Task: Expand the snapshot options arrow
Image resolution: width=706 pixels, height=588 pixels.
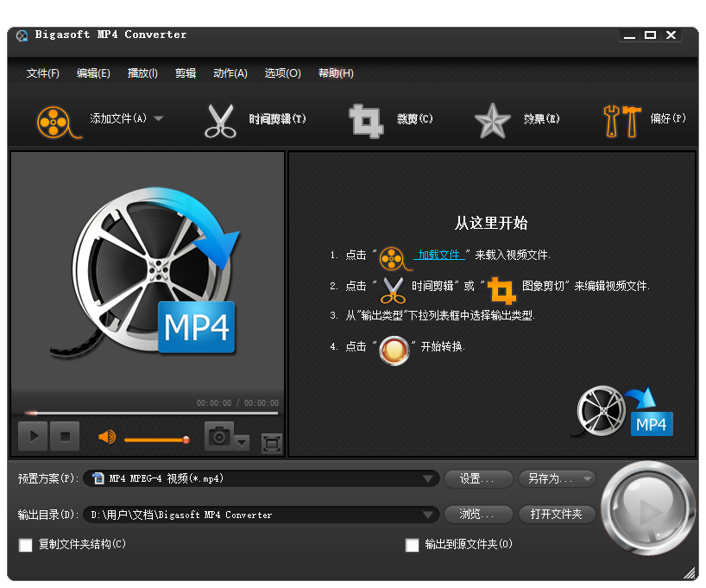Action: 242,442
